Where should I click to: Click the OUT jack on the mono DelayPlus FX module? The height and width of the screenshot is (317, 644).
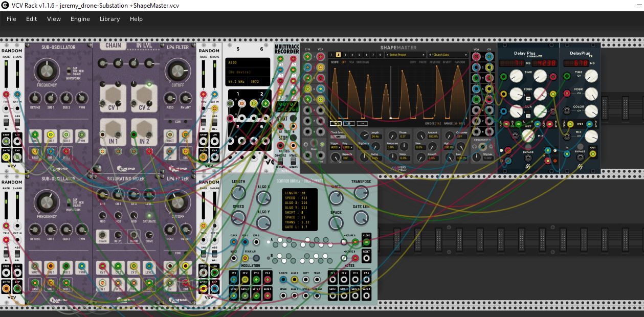coord(593,153)
